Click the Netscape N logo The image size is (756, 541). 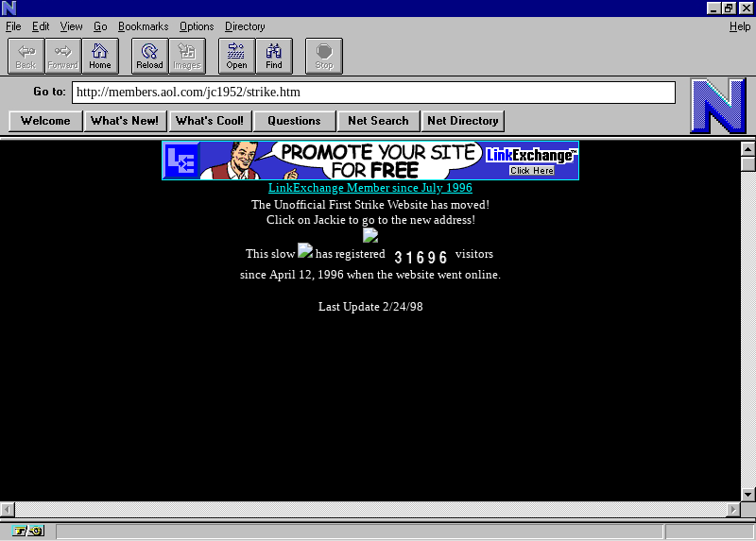717,106
